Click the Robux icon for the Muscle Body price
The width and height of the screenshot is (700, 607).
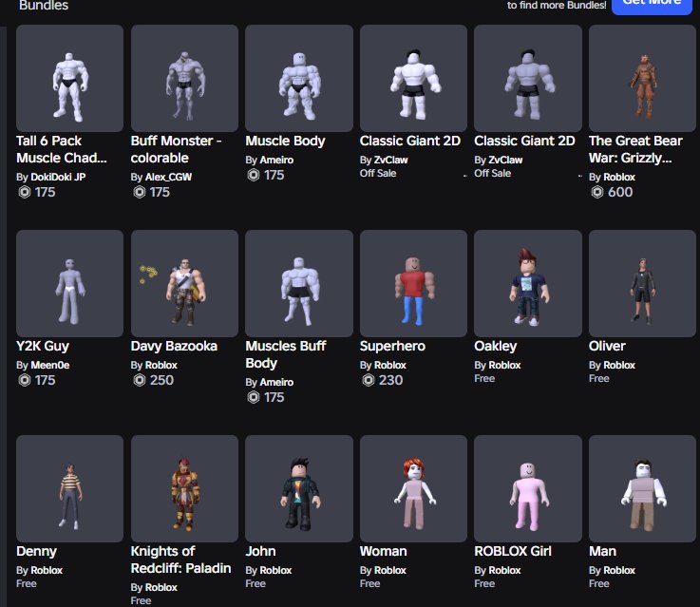click(x=254, y=175)
